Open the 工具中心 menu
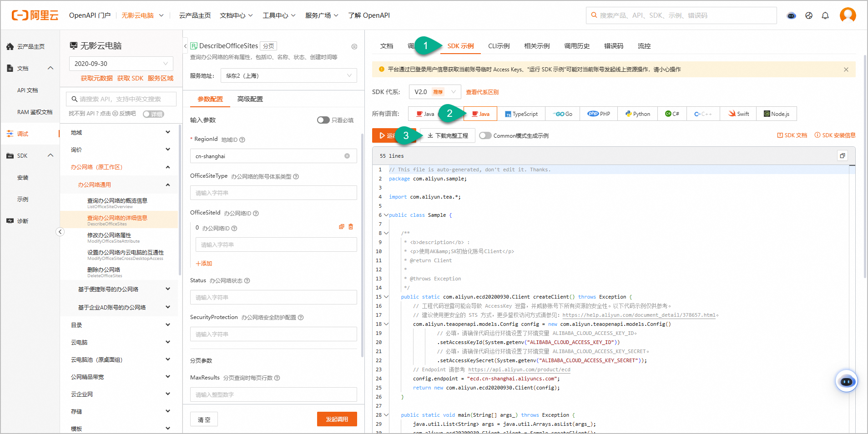This screenshot has height=434, width=868. point(279,15)
